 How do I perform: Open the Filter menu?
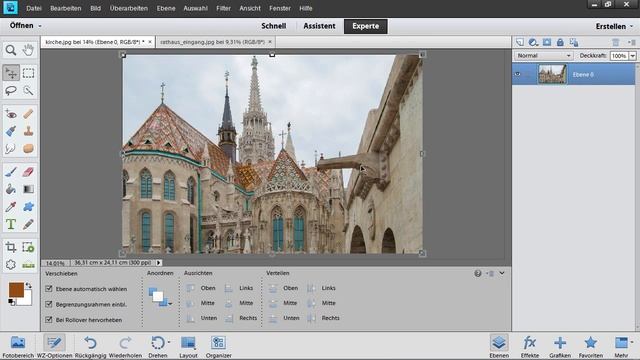pyautogui.click(x=223, y=8)
